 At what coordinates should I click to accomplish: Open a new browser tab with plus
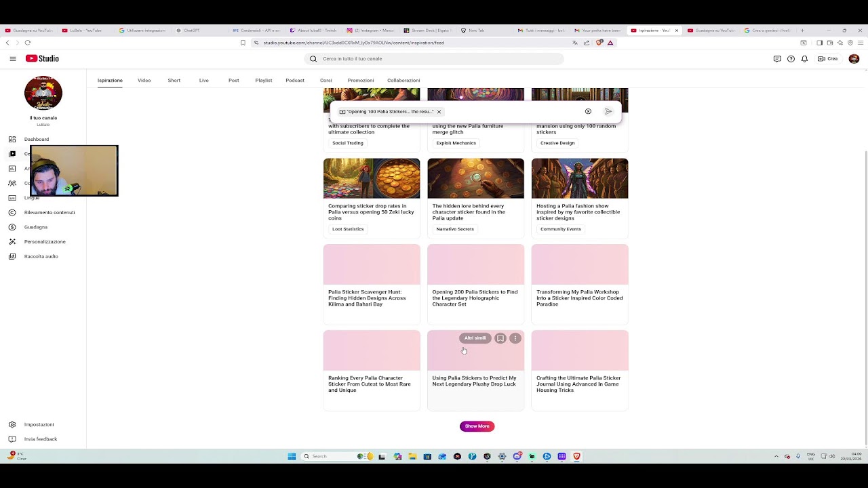click(x=802, y=30)
